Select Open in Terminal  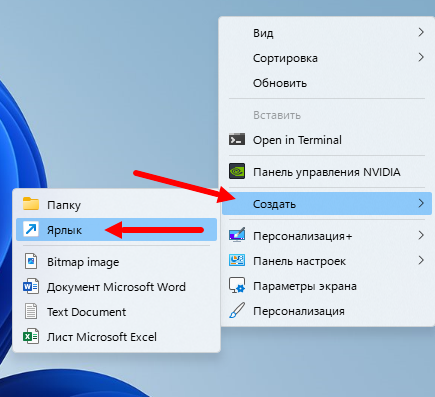tap(327, 140)
